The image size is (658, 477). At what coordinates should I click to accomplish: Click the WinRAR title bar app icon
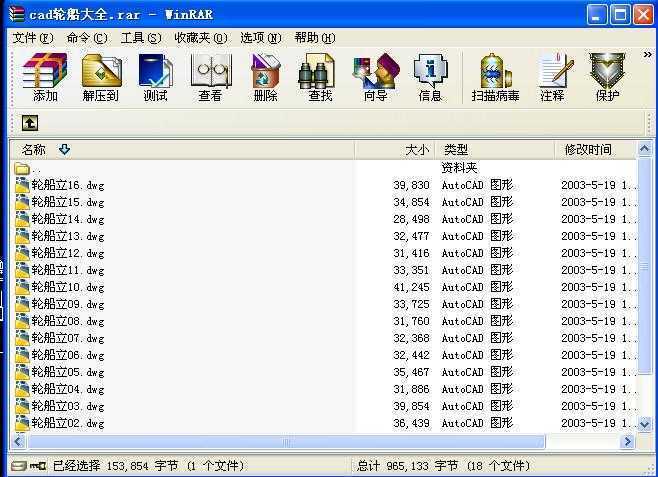16,14
